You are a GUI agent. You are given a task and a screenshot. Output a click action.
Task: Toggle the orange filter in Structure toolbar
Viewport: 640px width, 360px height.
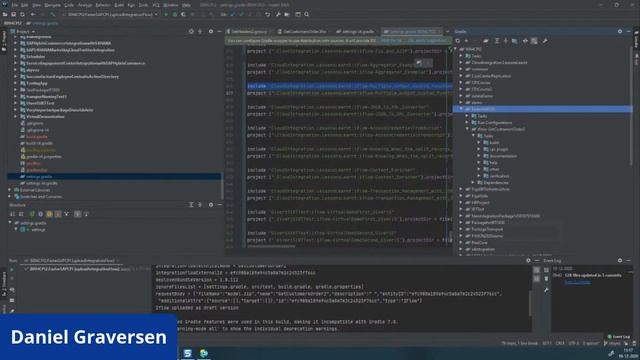click(x=58, y=214)
